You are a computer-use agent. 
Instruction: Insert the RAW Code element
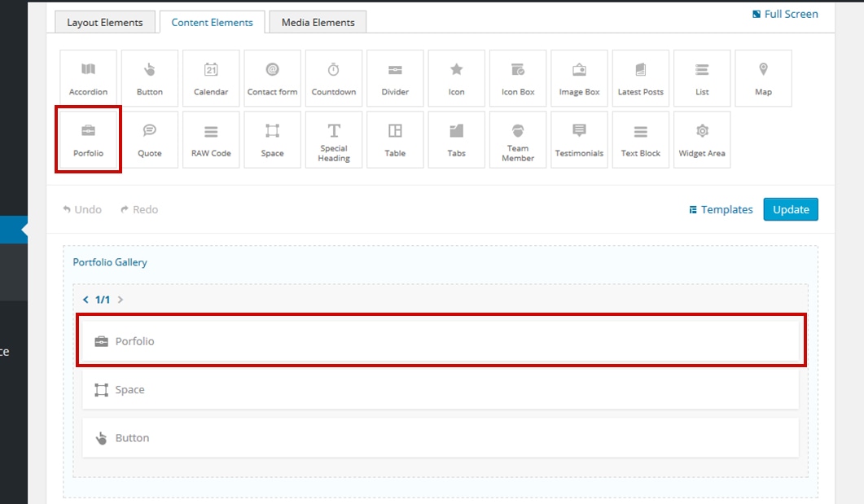[211, 140]
